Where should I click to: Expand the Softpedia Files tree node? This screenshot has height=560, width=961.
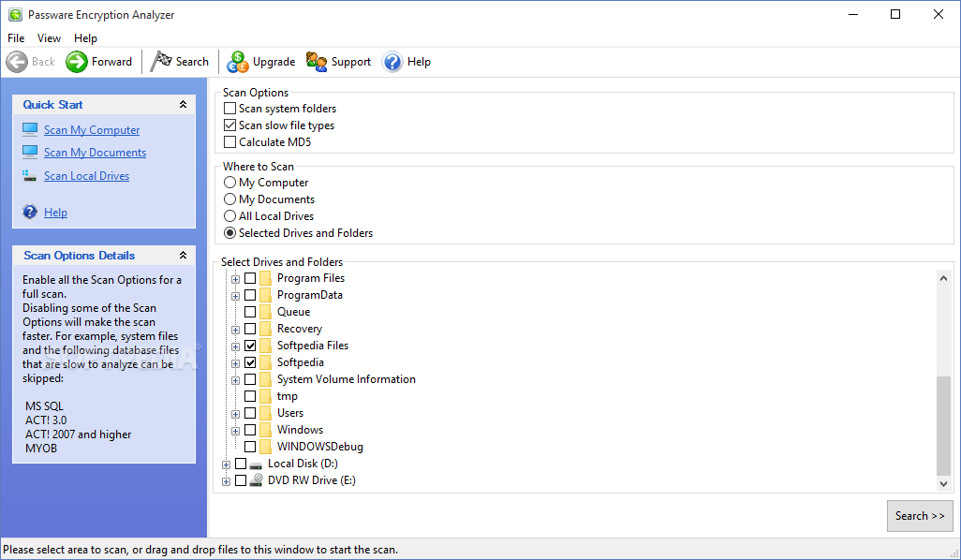235,346
